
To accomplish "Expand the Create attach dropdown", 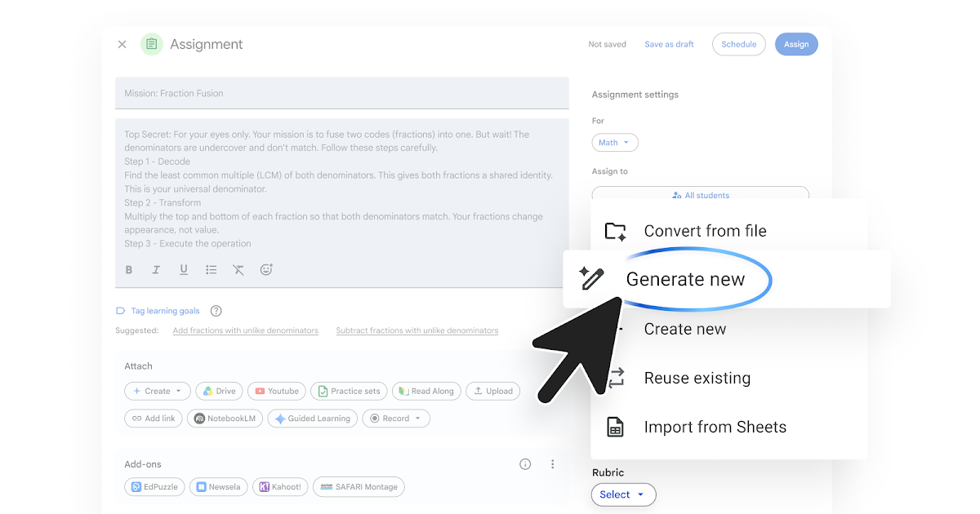I will (158, 392).
